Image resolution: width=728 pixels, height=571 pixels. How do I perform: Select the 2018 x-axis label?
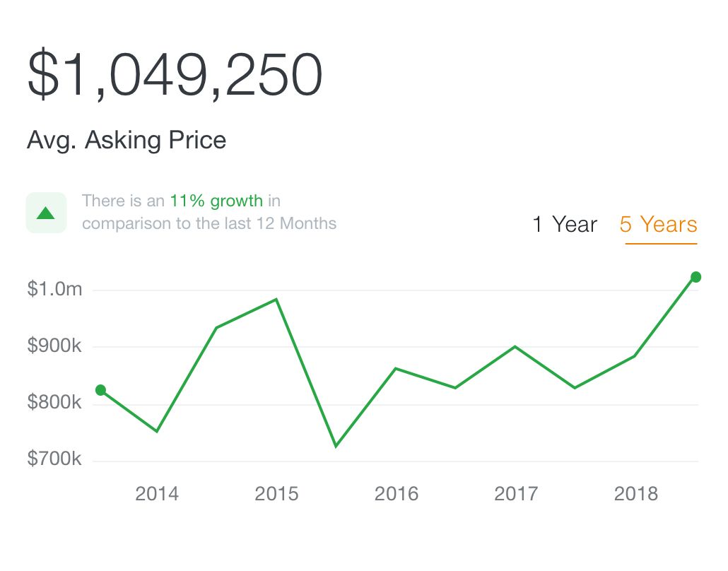(636, 493)
